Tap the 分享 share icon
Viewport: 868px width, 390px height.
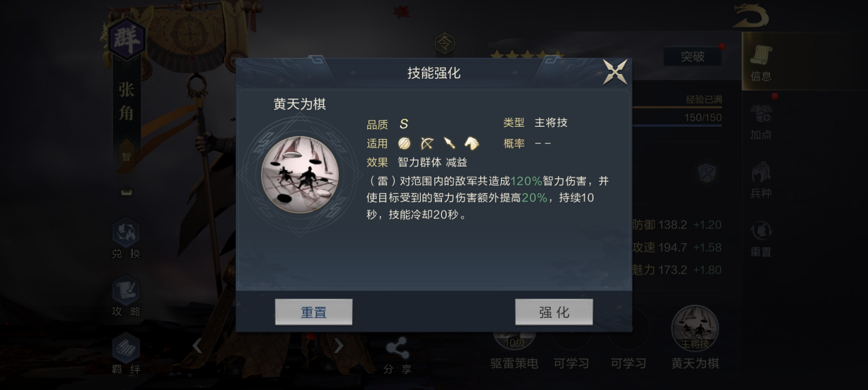click(x=398, y=356)
